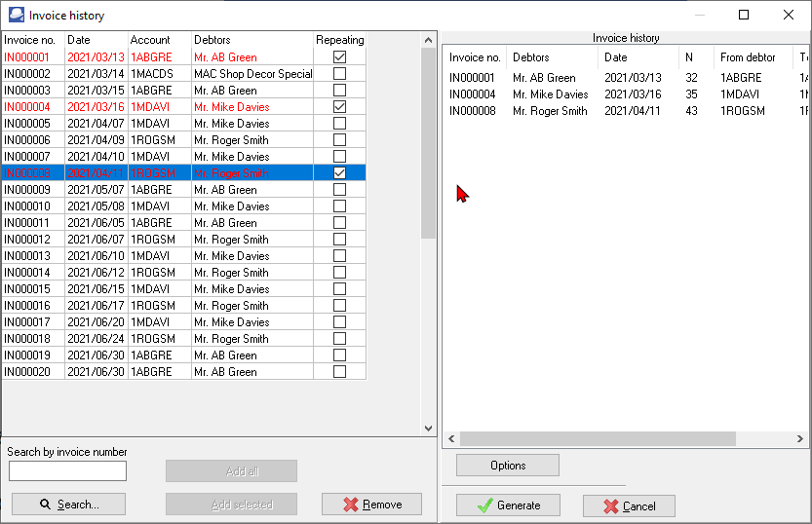Viewport: 812px width, 524px height.
Task: Click the history panel horizontal scrollbar thumb
Action: pos(598,438)
